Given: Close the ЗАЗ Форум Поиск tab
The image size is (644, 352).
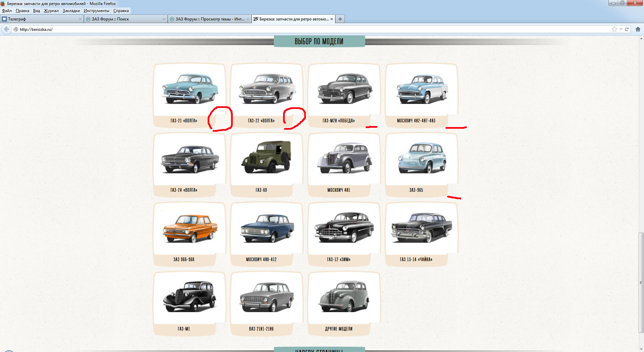Looking at the screenshot, I should click(x=164, y=19).
